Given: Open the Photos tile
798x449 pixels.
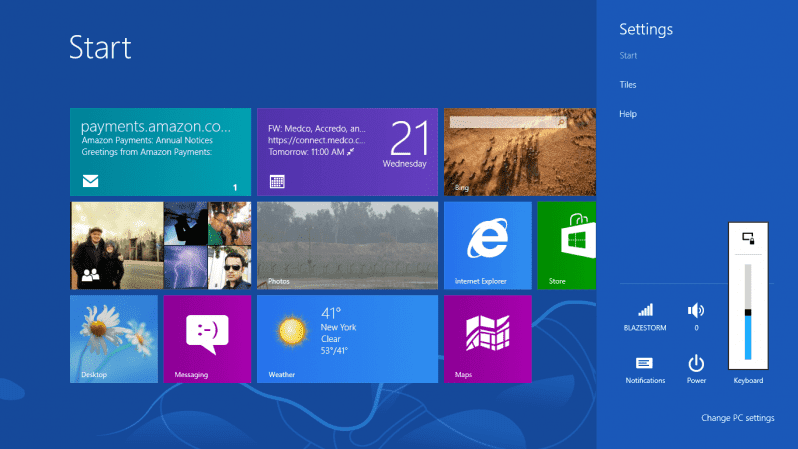Looking at the screenshot, I should tap(347, 245).
